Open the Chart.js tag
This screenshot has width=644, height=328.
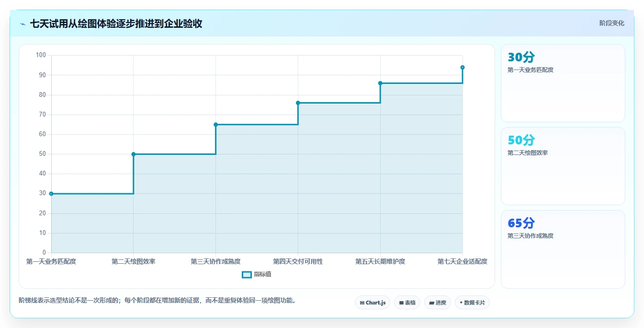[373, 303]
